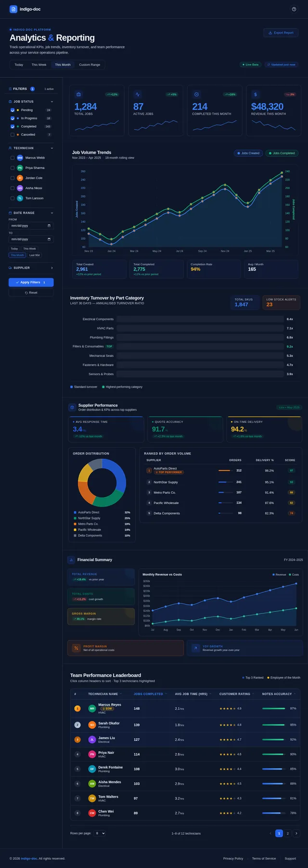The width and height of the screenshot is (308, 868).
Task: Click the Supplier Performance globe icon
Action: click(x=72, y=407)
